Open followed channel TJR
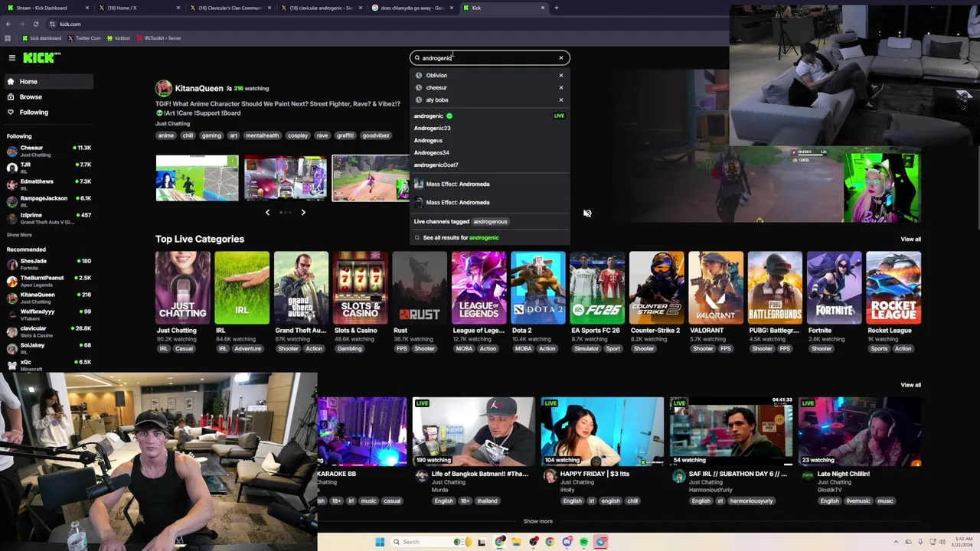 (x=47, y=168)
